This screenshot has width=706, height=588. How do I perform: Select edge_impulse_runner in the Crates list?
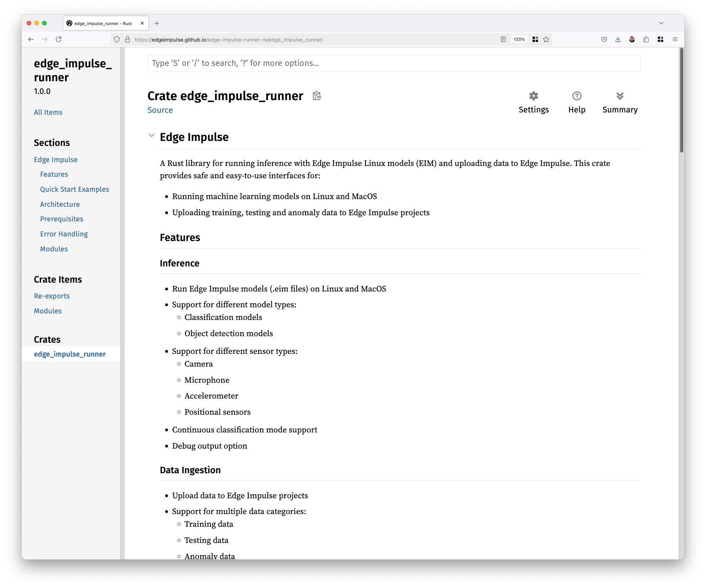pos(70,354)
